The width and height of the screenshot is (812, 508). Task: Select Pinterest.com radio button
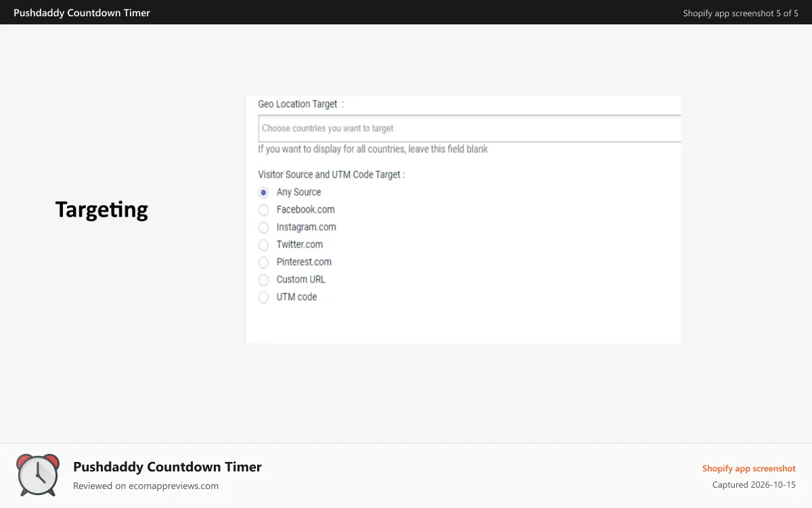(x=264, y=262)
